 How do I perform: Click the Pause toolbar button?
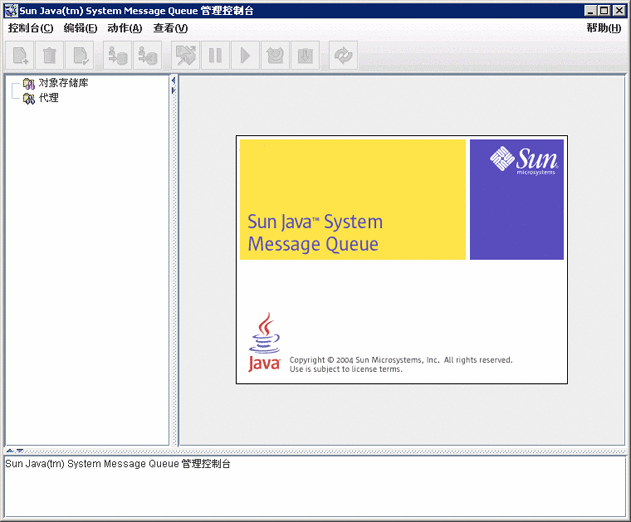[215, 55]
